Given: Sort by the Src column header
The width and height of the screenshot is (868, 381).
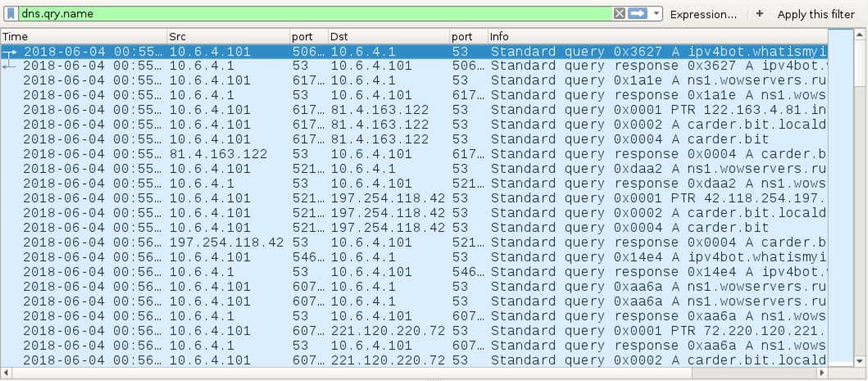Looking at the screenshot, I should [229, 37].
